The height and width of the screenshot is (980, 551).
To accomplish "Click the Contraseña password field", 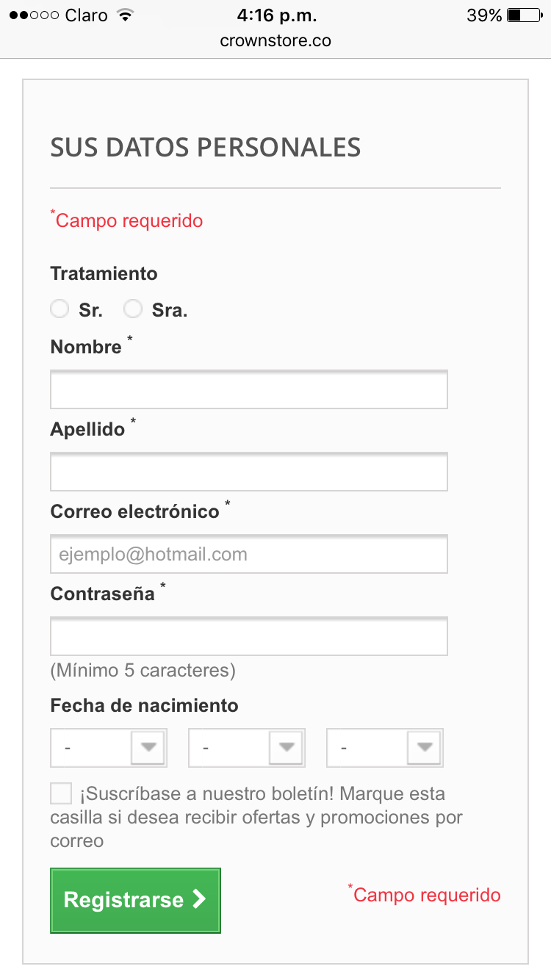I will pyautogui.click(x=249, y=637).
